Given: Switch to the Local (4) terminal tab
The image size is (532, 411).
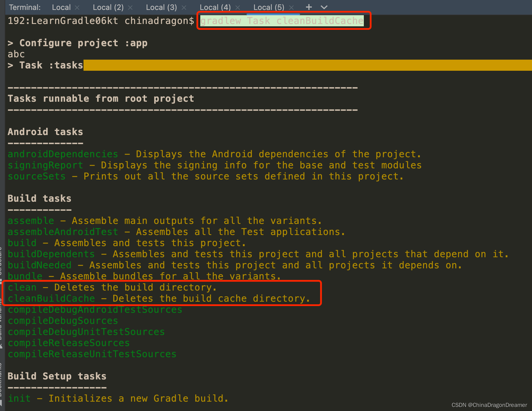Looking at the screenshot, I should click(x=215, y=7).
